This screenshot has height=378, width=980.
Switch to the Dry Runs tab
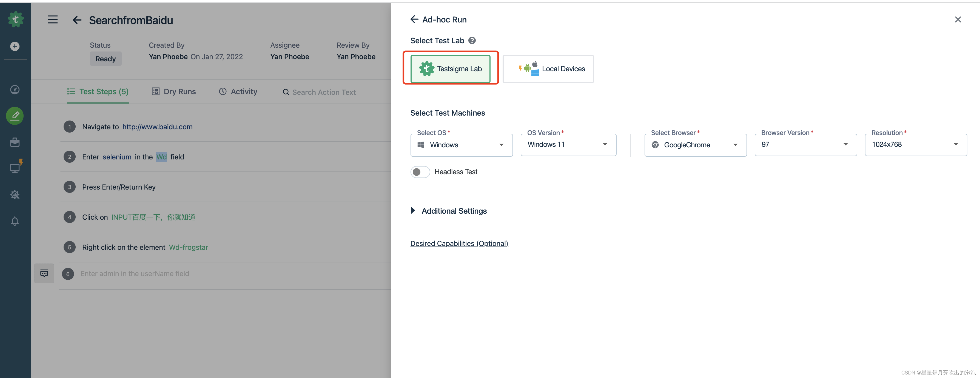(x=174, y=92)
